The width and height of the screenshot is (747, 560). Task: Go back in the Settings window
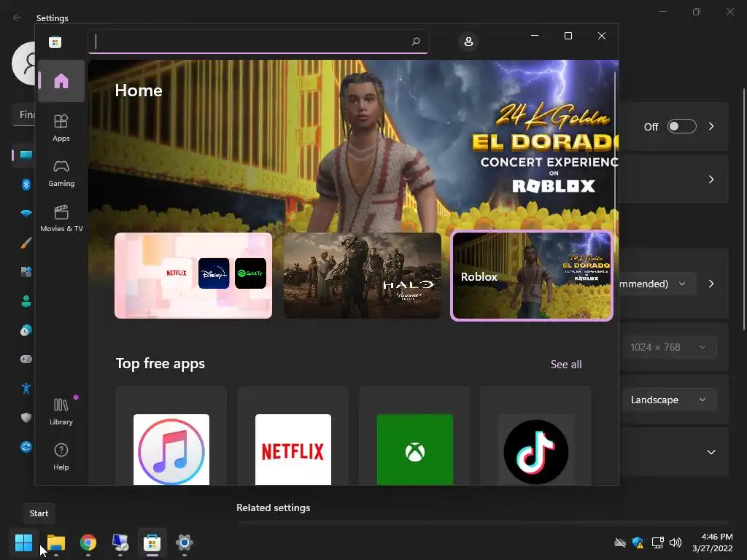pos(18,17)
